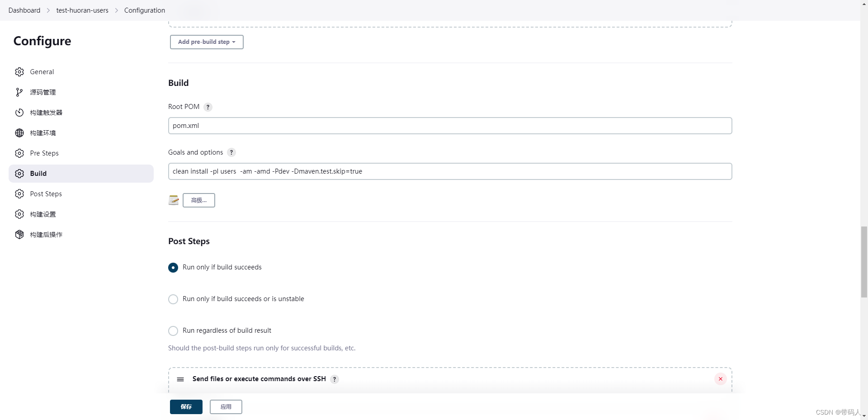Viewport: 868px width, 420px height.
Task: Go to Pre Steps section
Action: coord(81,153)
